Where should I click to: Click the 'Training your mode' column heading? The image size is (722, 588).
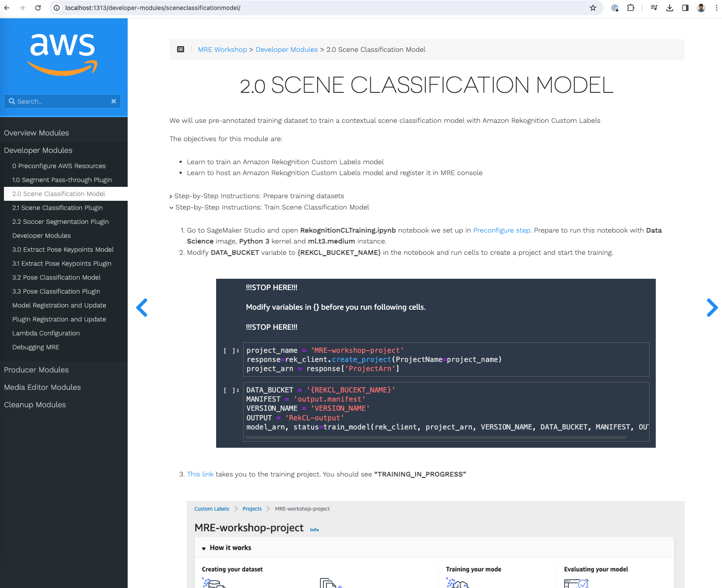pos(474,569)
